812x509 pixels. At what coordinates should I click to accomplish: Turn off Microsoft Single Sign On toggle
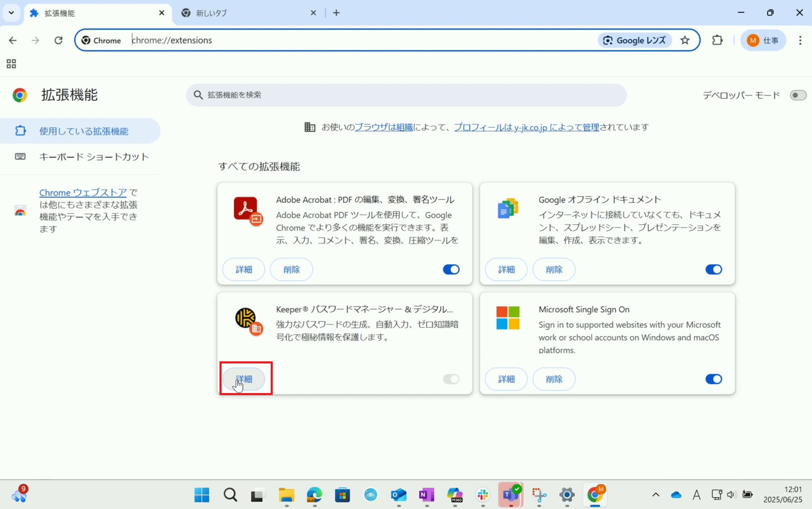[x=713, y=379]
